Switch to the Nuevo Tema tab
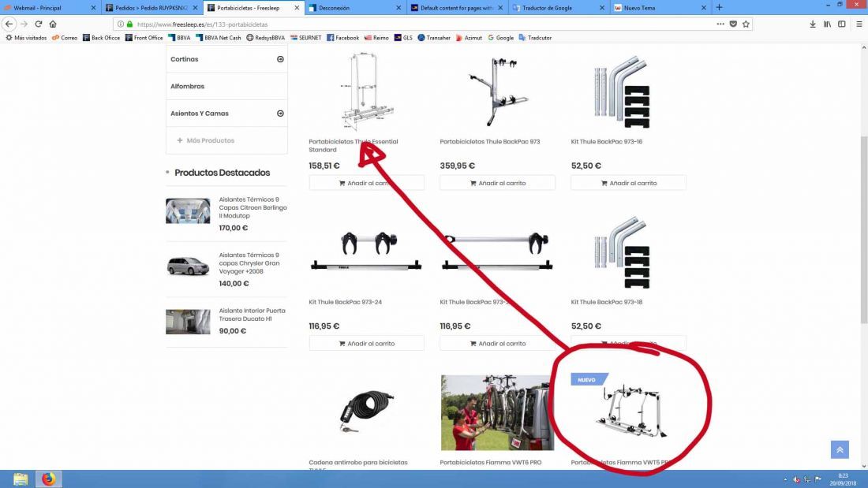The image size is (868, 488). [x=660, y=8]
